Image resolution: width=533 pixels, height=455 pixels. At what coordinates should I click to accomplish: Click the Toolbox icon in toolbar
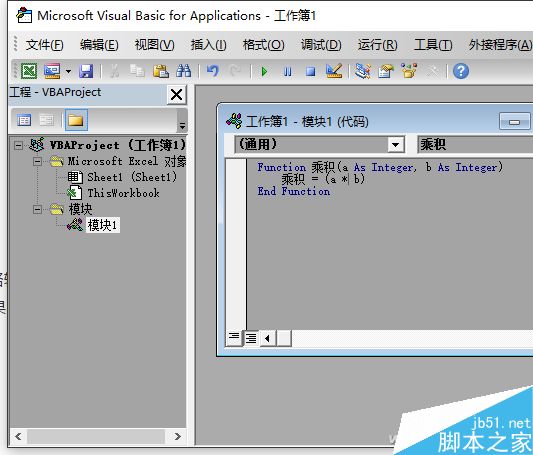[433, 71]
